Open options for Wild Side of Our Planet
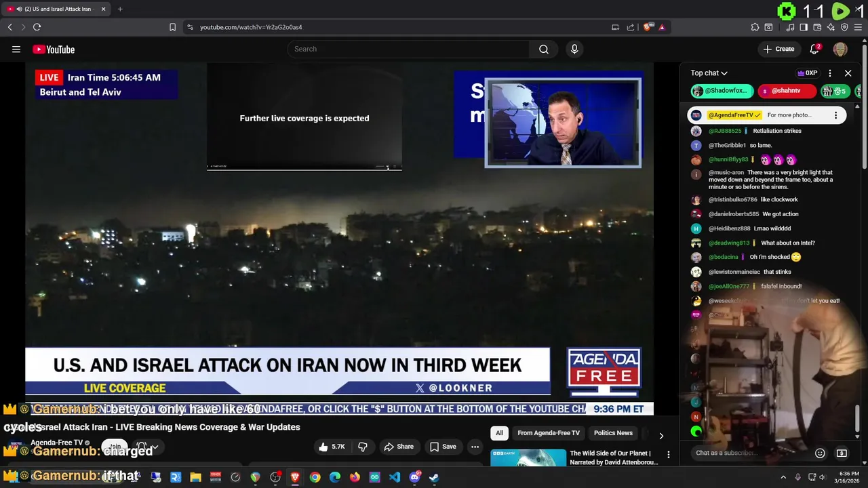This screenshot has height=488, width=868. (x=668, y=455)
